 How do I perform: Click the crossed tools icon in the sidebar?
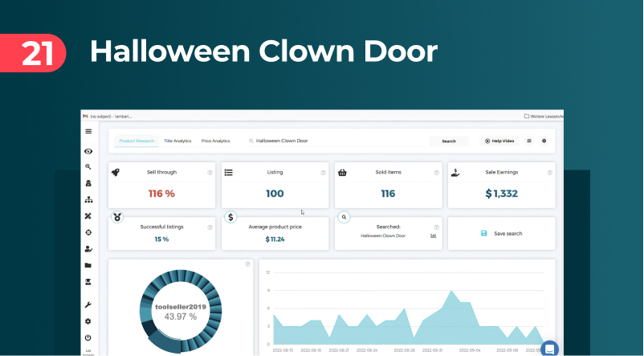coord(88,216)
